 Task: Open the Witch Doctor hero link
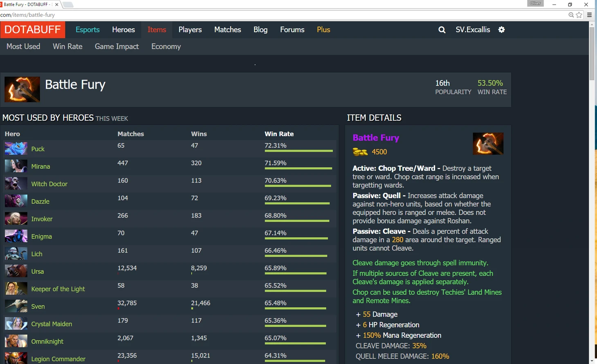49,184
